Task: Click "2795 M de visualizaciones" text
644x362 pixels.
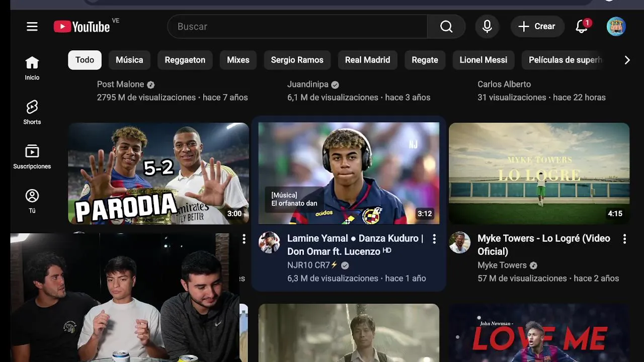Action: click(146, 98)
